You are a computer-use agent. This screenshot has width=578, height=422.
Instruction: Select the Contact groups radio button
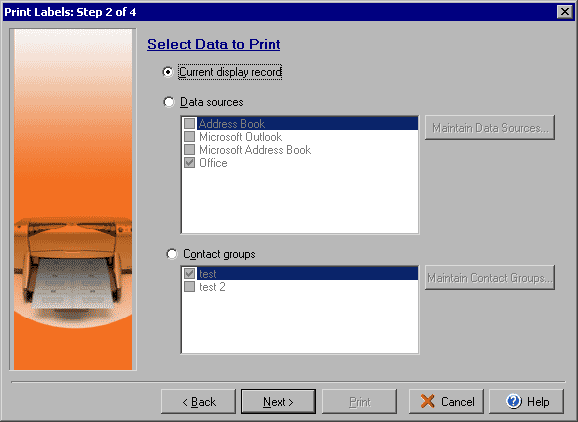coord(171,254)
